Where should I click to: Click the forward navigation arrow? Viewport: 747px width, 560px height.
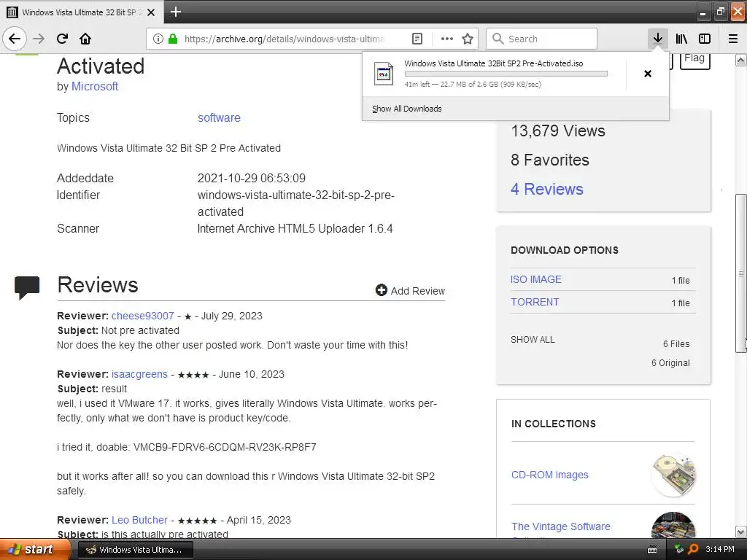pos(39,39)
